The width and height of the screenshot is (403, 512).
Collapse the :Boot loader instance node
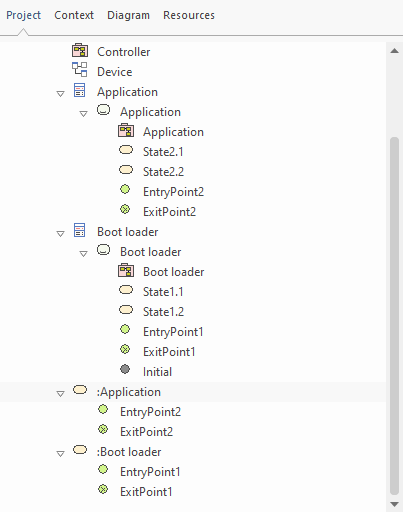[60, 454]
